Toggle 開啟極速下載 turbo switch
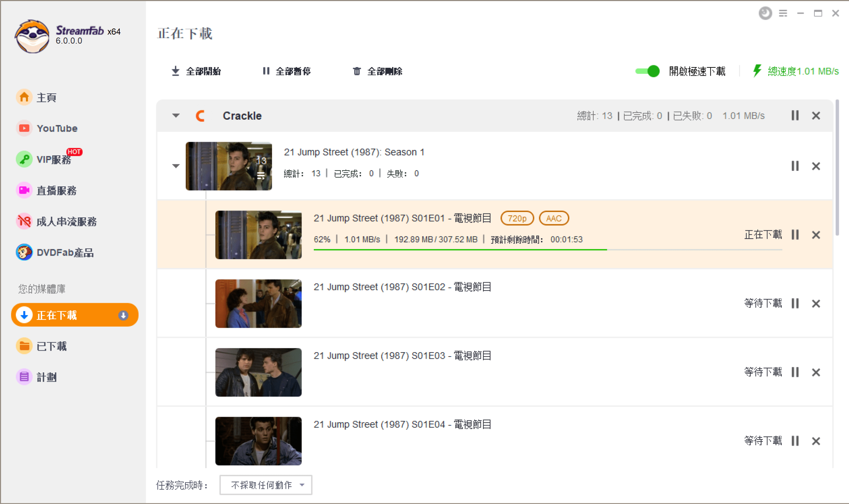 [x=647, y=71]
